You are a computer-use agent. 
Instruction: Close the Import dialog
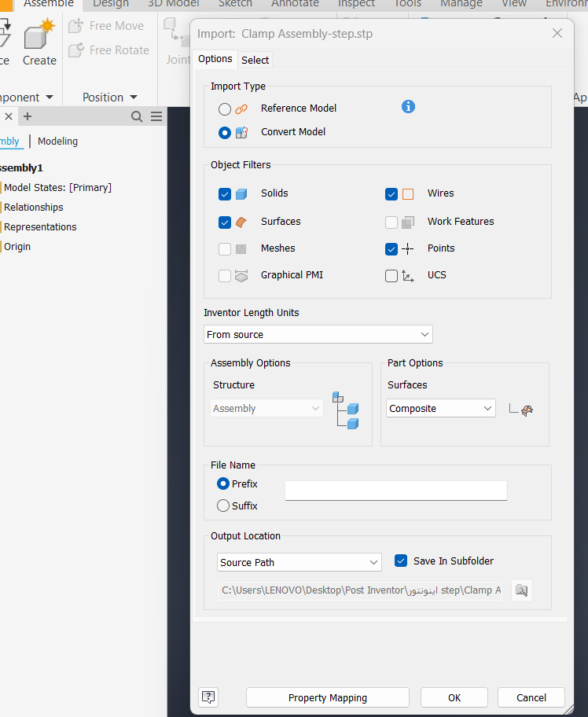tap(557, 33)
